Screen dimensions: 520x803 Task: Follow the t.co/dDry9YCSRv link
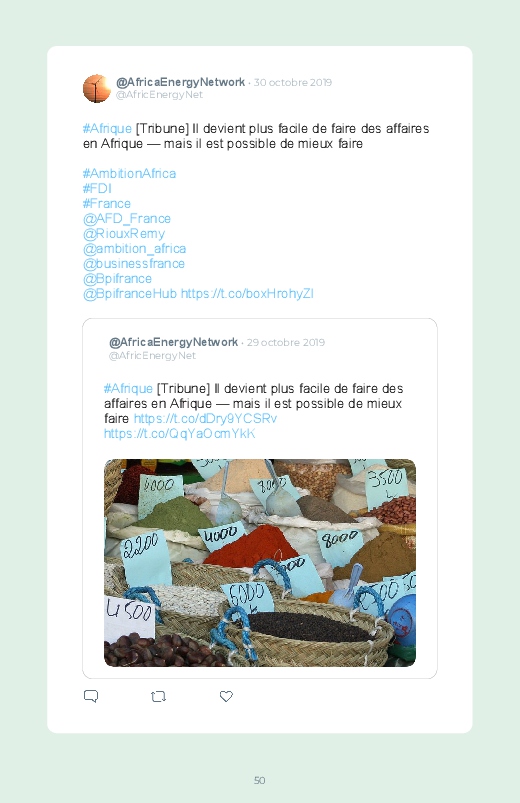point(205,418)
